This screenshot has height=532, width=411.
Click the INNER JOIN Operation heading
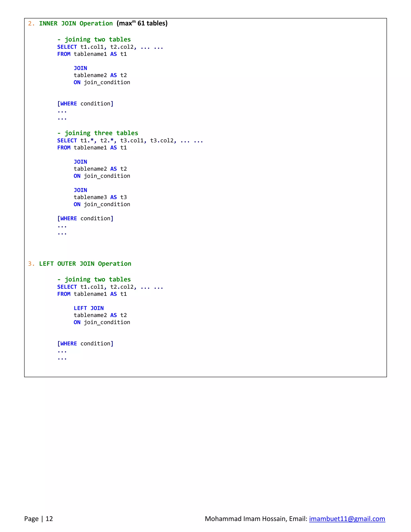[76, 23]
